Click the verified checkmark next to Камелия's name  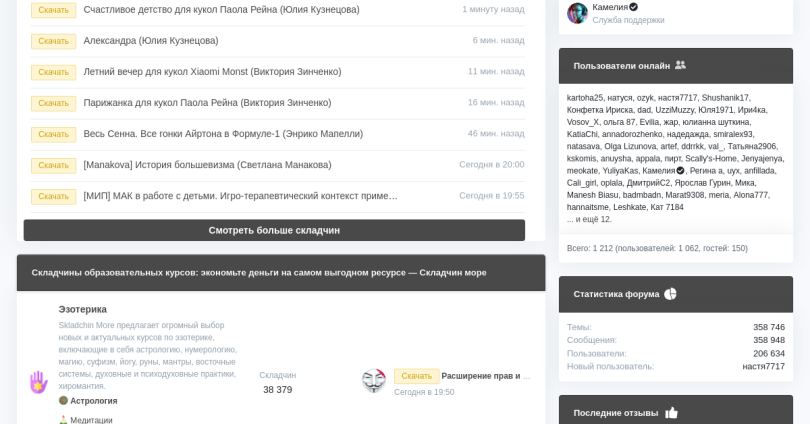(x=634, y=7)
